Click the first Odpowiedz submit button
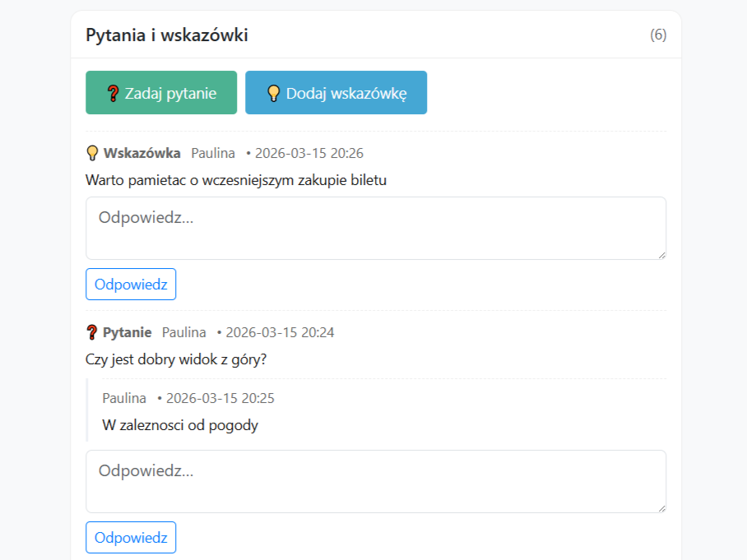Screen dimensions: 747x560 131,284
